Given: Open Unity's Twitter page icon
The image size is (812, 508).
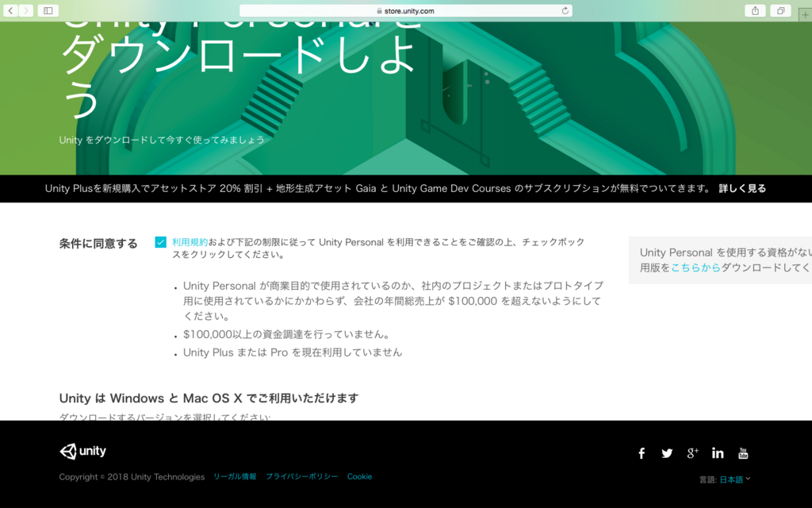Looking at the screenshot, I should click(x=667, y=453).
